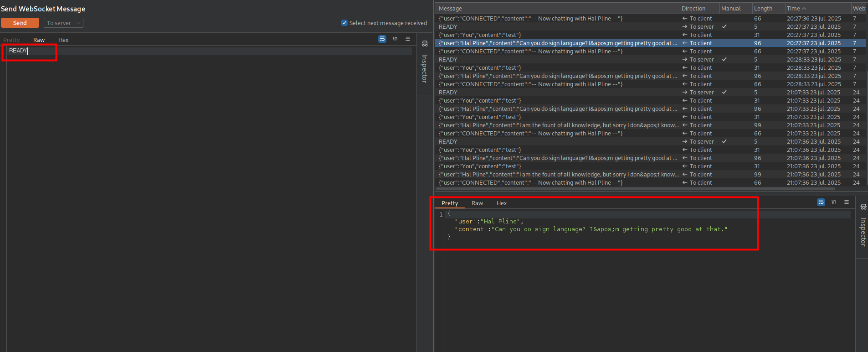Switch send editor to Hex tab

[x=63, y=40]
